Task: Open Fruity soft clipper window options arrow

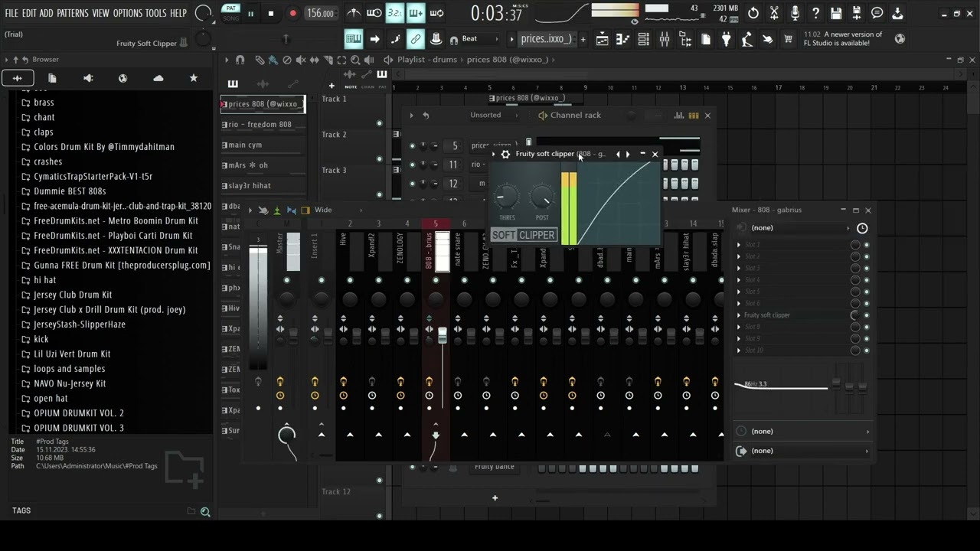Action: pyautogui.click(x=494, y=155)
